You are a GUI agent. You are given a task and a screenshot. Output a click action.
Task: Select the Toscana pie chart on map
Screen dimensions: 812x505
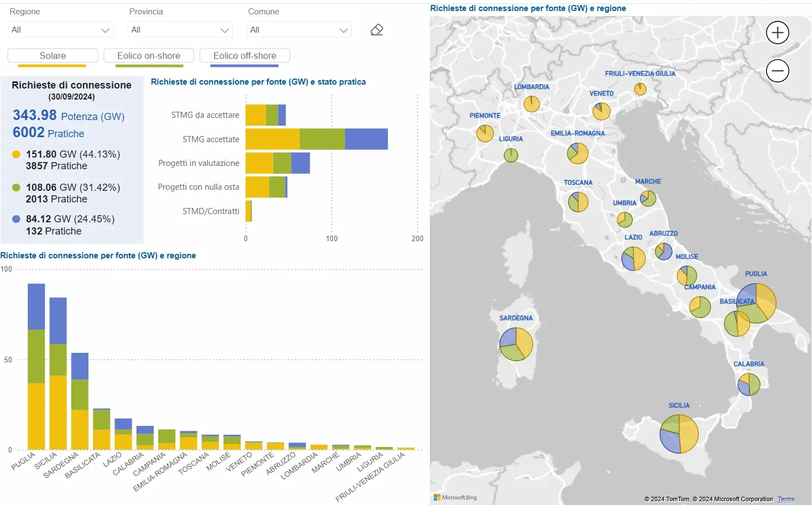578,202
